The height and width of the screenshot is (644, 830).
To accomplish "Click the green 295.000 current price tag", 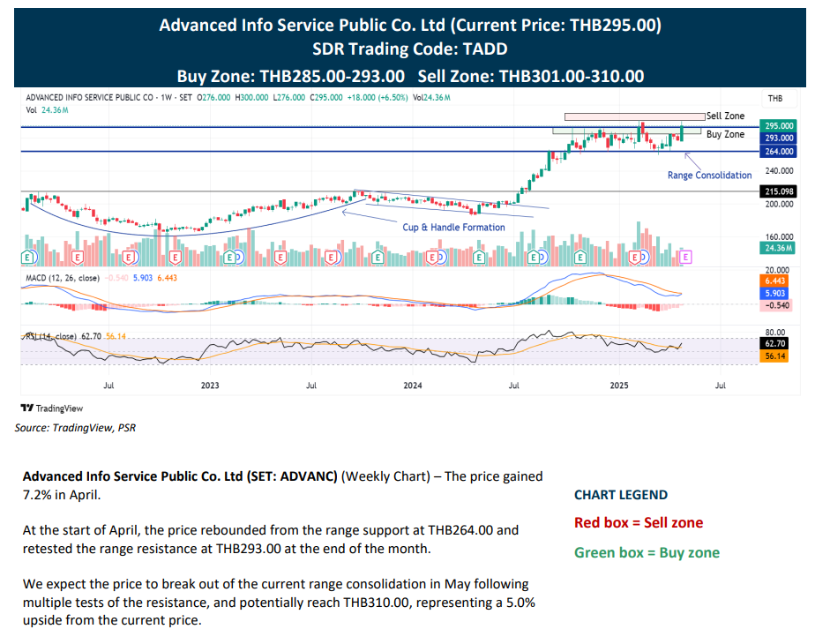I will 778,125.
